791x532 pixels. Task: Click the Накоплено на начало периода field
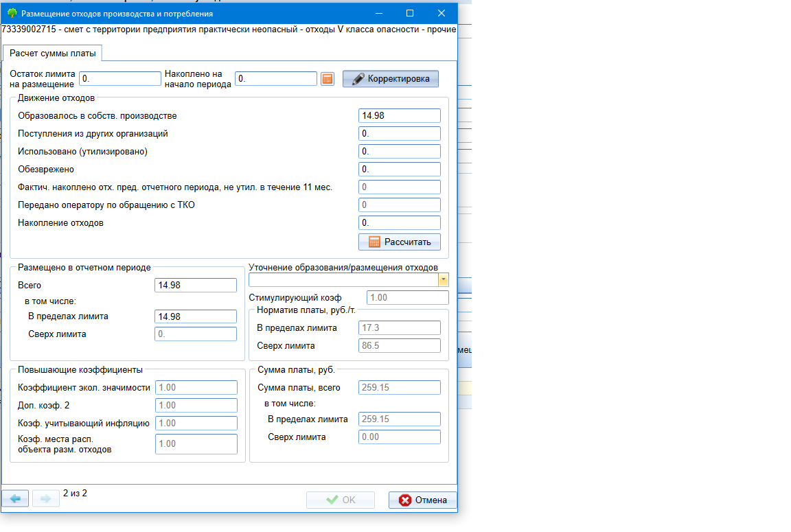tap(275, 79)
